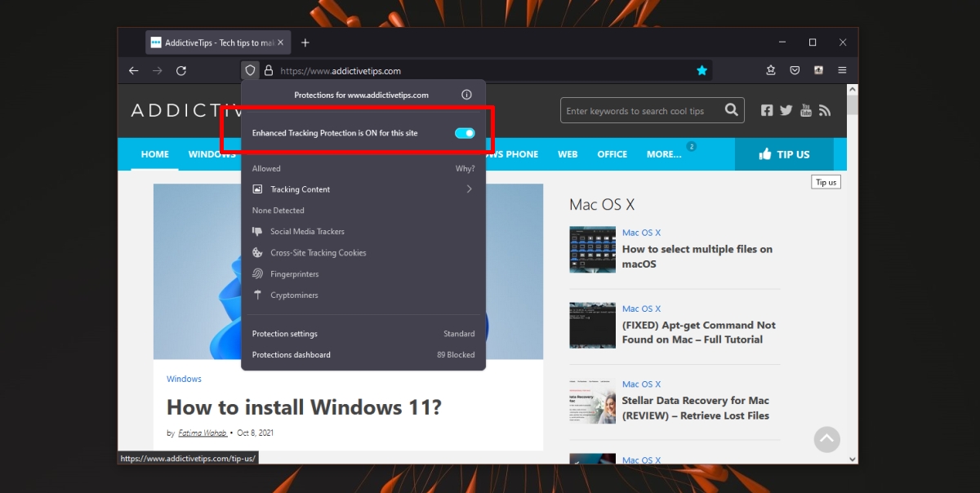Expand Tracking Content details arrow
Viewport: 980px width, 493px height.
tap(470, 189)
